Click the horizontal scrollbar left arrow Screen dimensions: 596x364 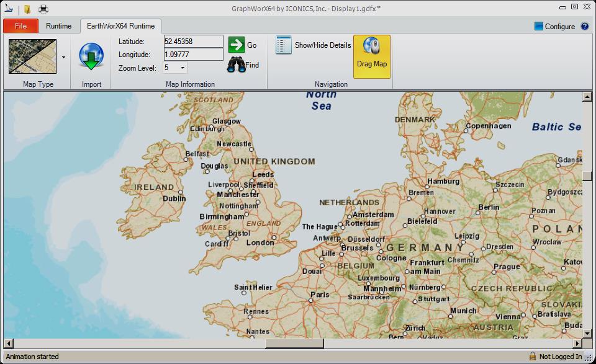click(8, 344)
